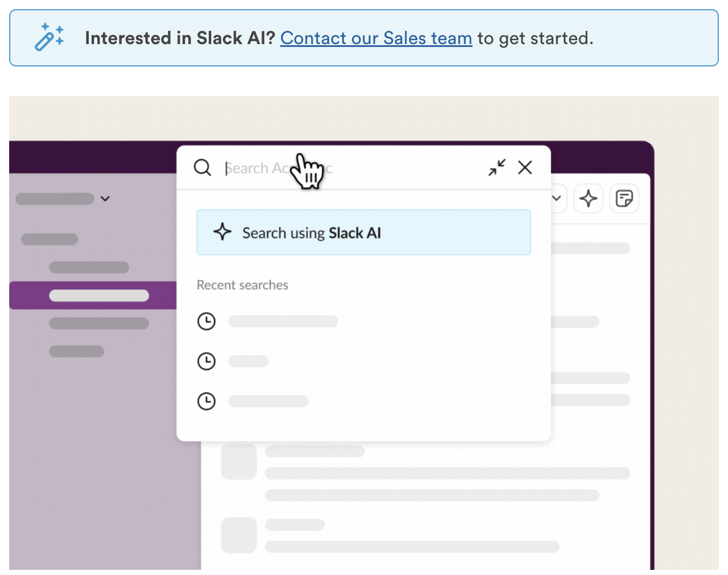Viewport: 728px width, 575px height.
Task: Click the third recent search clock icon
Action: tap(207, 401)
